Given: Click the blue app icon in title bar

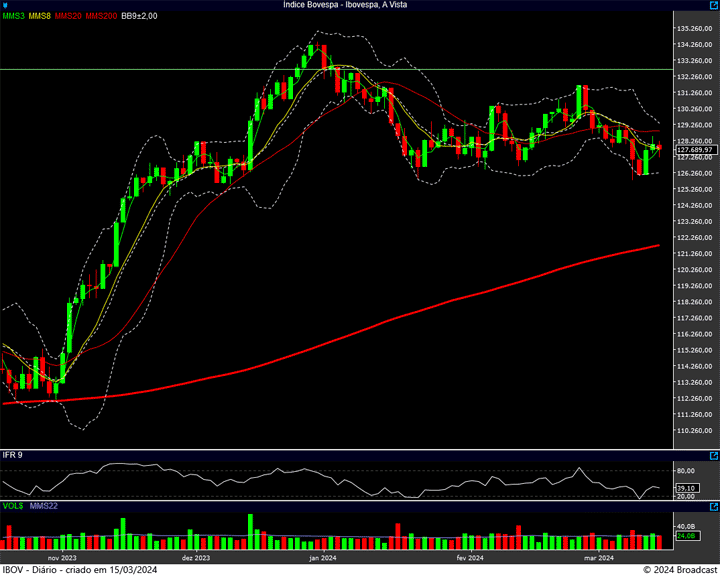Looking at the screenshot, I should (x=6, y=5).
